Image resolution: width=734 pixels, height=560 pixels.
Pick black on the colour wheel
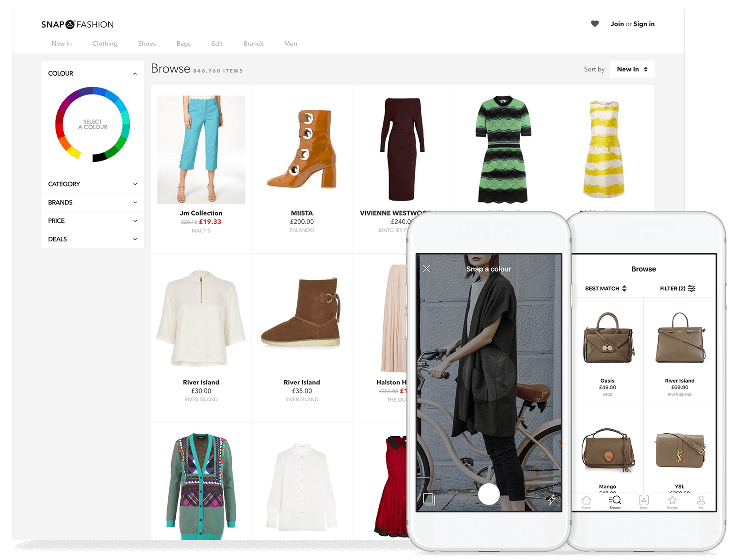click(x=99, y=157)
